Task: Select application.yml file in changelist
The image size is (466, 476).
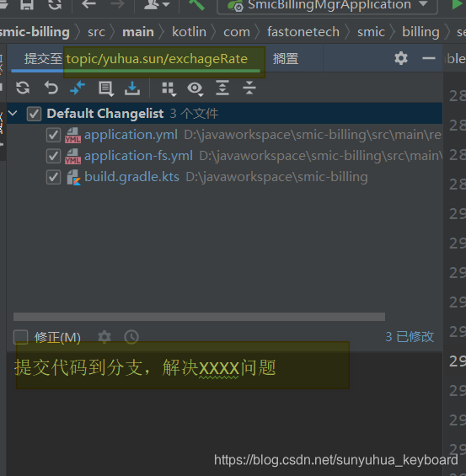Action: (x=131, y=135)
